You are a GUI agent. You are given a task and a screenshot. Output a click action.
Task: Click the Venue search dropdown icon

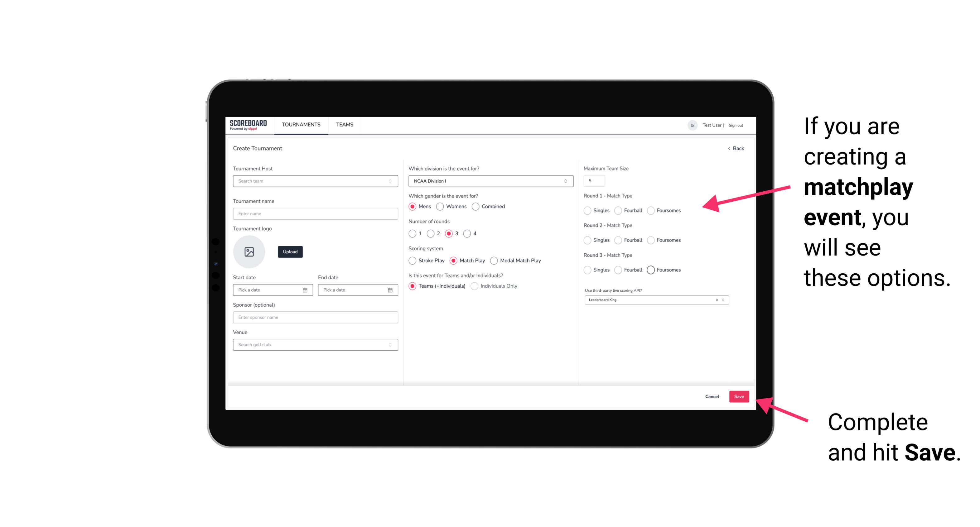click(x=389, y=345)
